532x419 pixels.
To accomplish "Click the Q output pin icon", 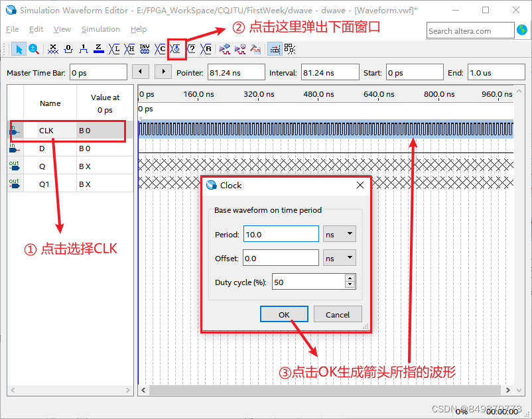I will 15,166.
